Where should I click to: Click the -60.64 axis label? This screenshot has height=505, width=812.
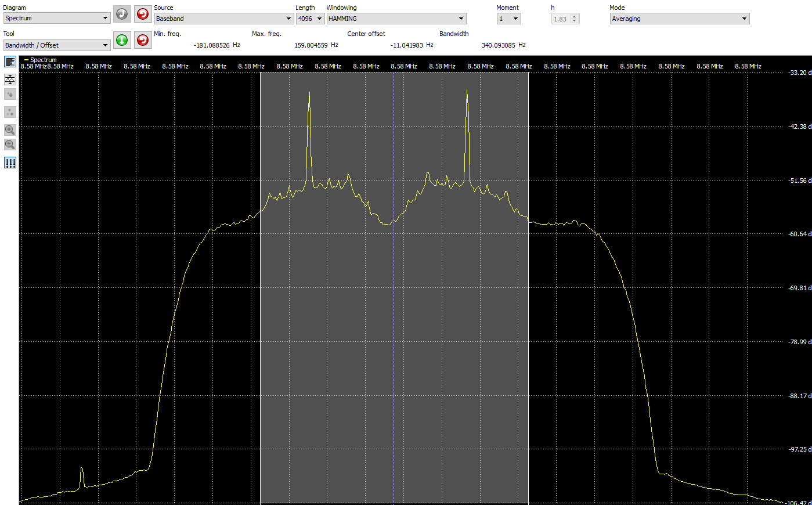coord(800,234)
